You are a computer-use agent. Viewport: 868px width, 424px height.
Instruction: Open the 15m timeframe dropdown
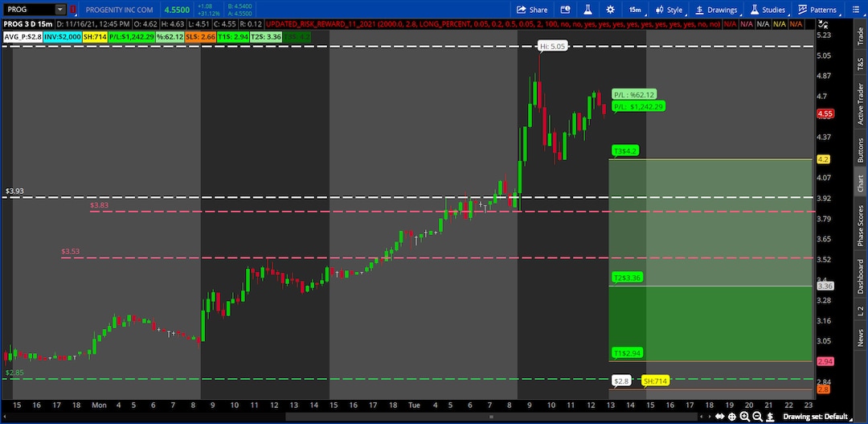click(x=635, y=10)
